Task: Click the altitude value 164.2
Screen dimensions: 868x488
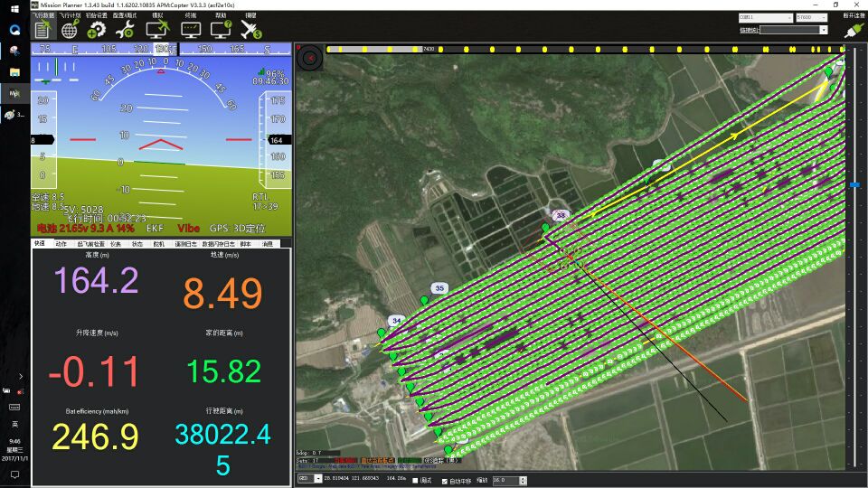Action: (97, 280)
